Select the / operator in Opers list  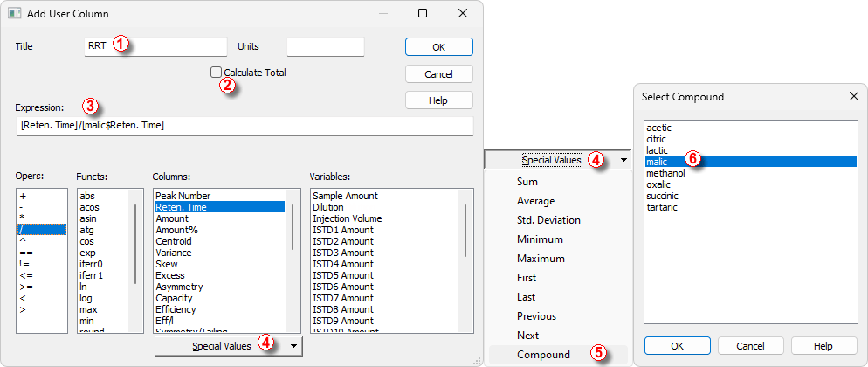[x=42, y=230]
